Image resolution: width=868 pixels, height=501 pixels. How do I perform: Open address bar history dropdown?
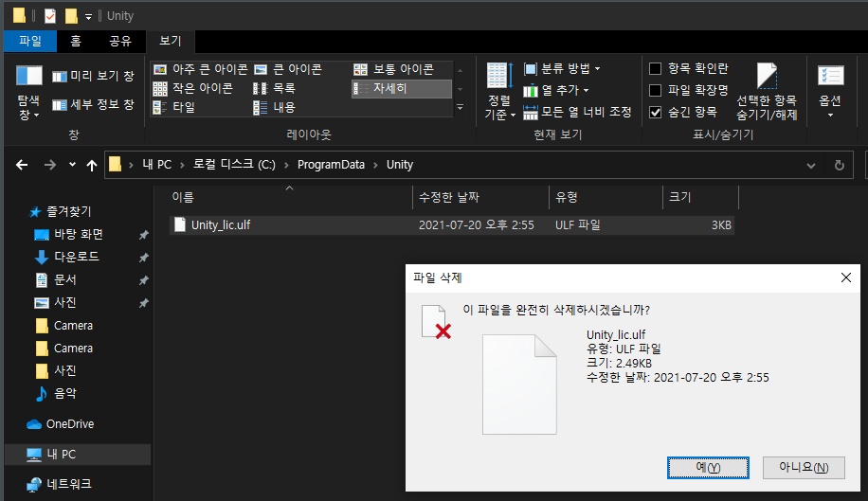pos(811,166)
